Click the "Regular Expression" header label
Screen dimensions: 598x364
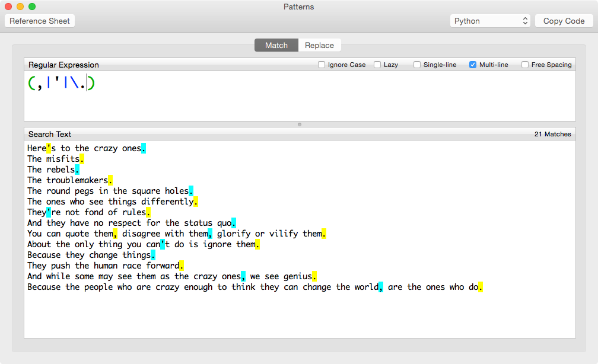pos(63,65)
